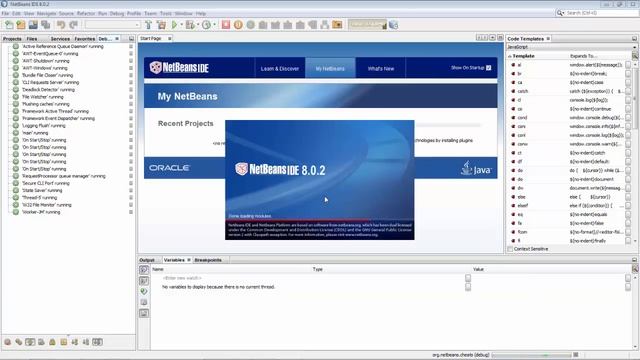Click the NetBeans IDE logo on the Start Page
640x360 pixels.
point(179,67)
